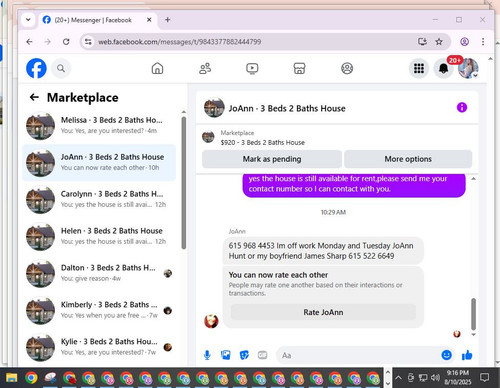The height and width of the screenshot is (388, 500).
Task: Open Melissa 3 Beds 2 Baths conversation
Action: pyautogui.click(x=99, y=125)
